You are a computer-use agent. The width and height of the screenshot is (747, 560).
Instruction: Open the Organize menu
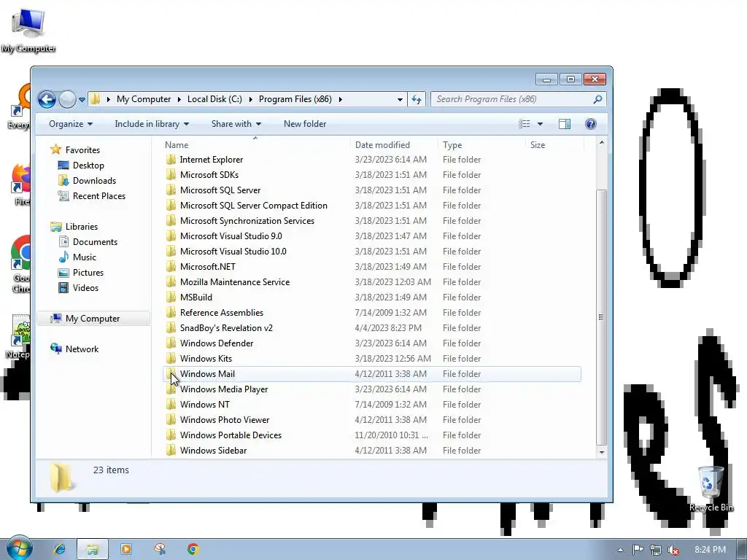(x=71, y=124)
